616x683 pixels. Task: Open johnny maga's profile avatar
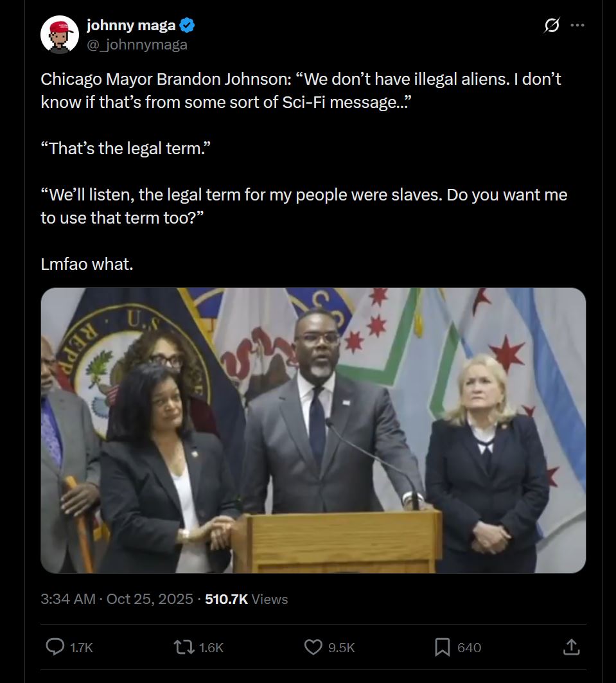60,35
